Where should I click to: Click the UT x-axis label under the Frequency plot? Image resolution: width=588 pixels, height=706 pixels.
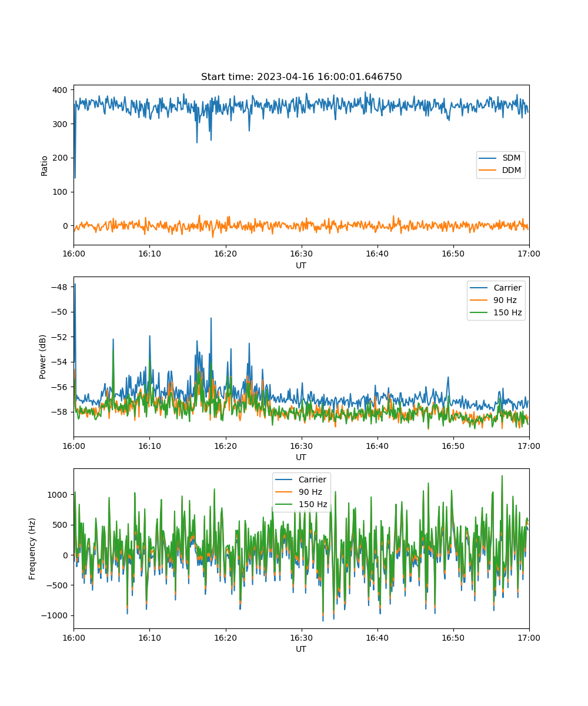(x=301, y=649)
